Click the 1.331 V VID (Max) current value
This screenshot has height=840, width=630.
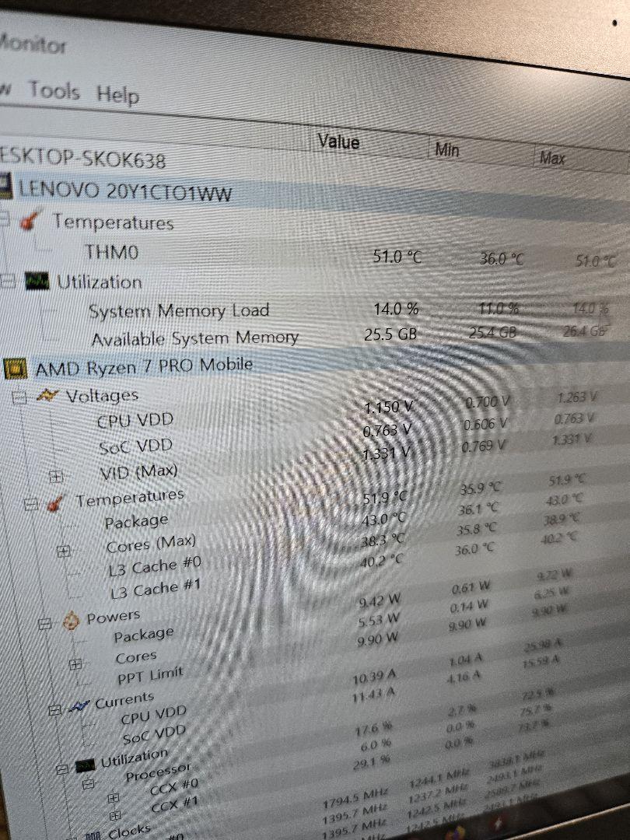(x=387, y=453)
